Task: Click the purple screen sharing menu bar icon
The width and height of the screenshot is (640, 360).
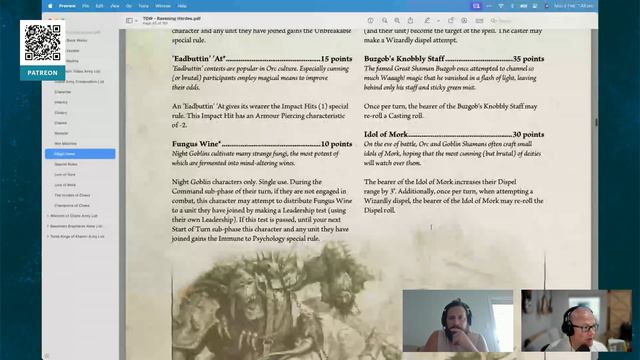Action: (476, 6)
